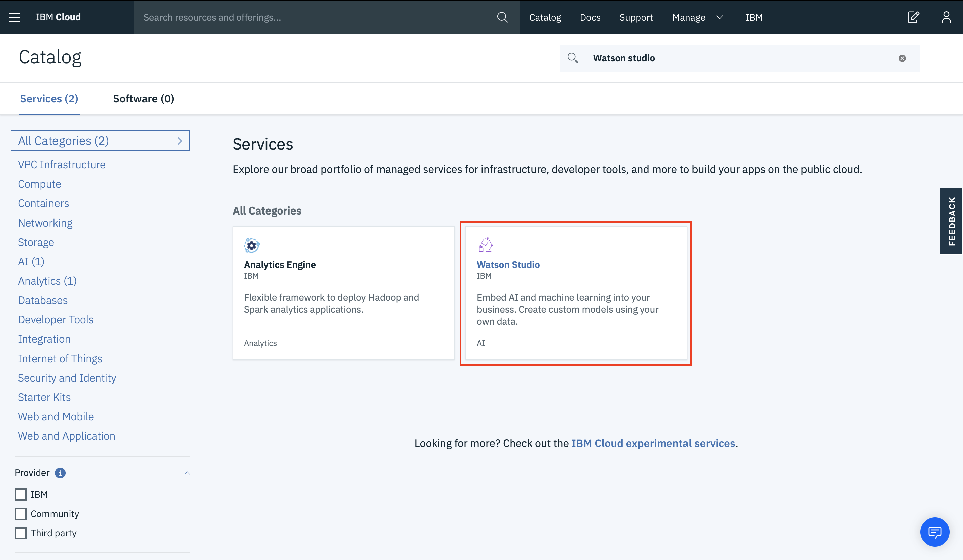Viewport: 963px width, 560px height.
Task: Open the user profile icon
Action: [x=946, y=17]
